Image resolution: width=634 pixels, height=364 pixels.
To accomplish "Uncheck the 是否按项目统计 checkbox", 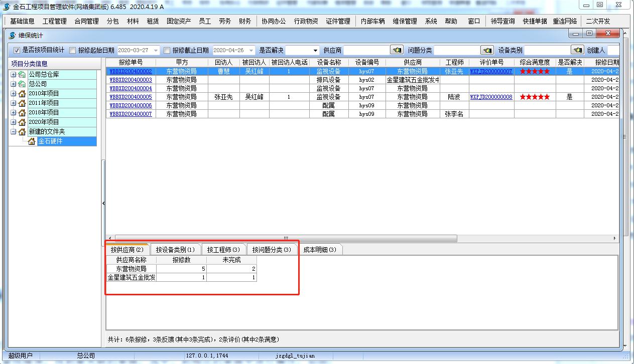I will [x=17, y=50].
